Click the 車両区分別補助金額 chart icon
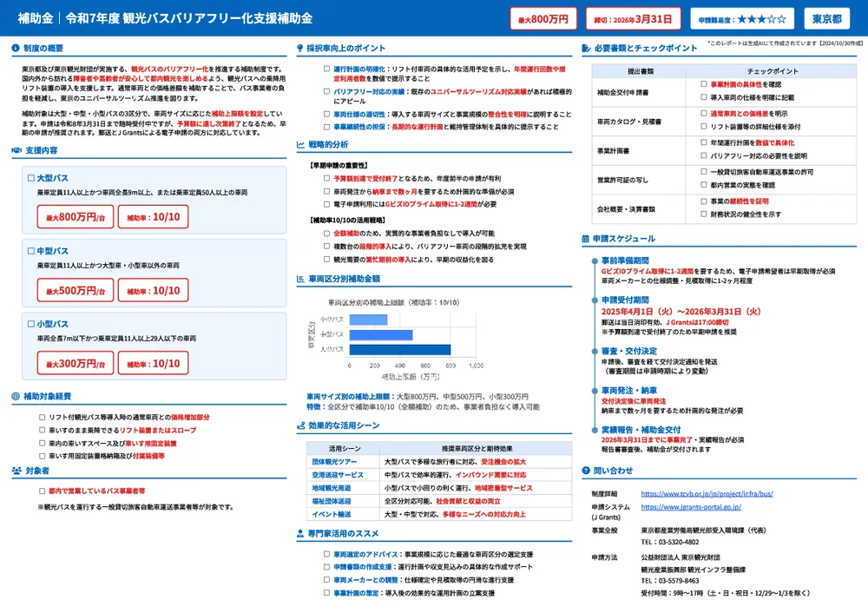Screen dimensions: 868x613 [301, 280]
